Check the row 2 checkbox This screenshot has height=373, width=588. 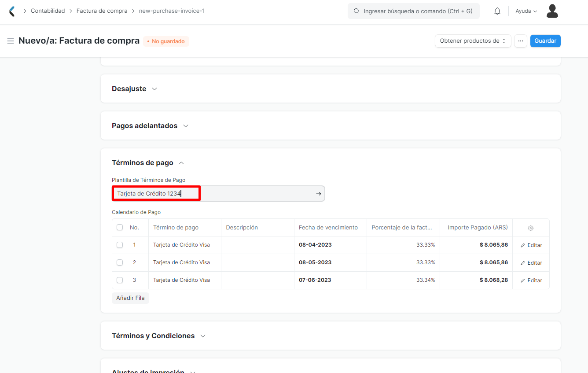click(x=120, y=262)
